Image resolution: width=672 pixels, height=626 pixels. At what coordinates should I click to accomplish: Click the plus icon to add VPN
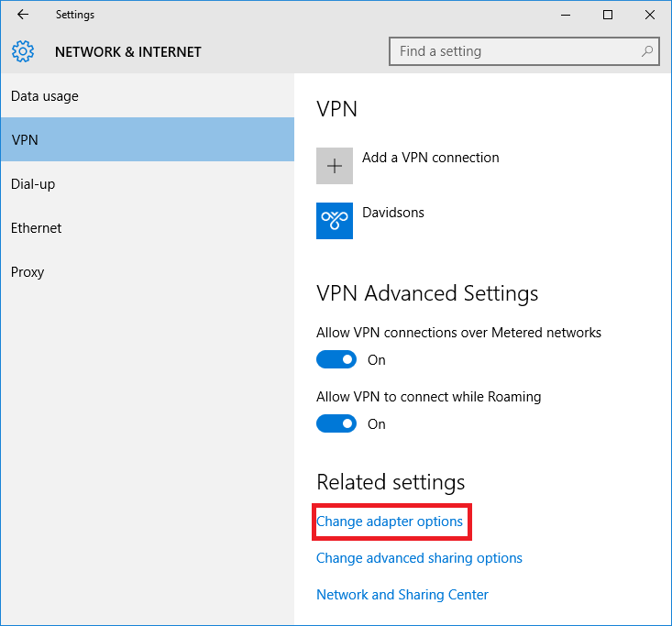(x=335, y=166)
